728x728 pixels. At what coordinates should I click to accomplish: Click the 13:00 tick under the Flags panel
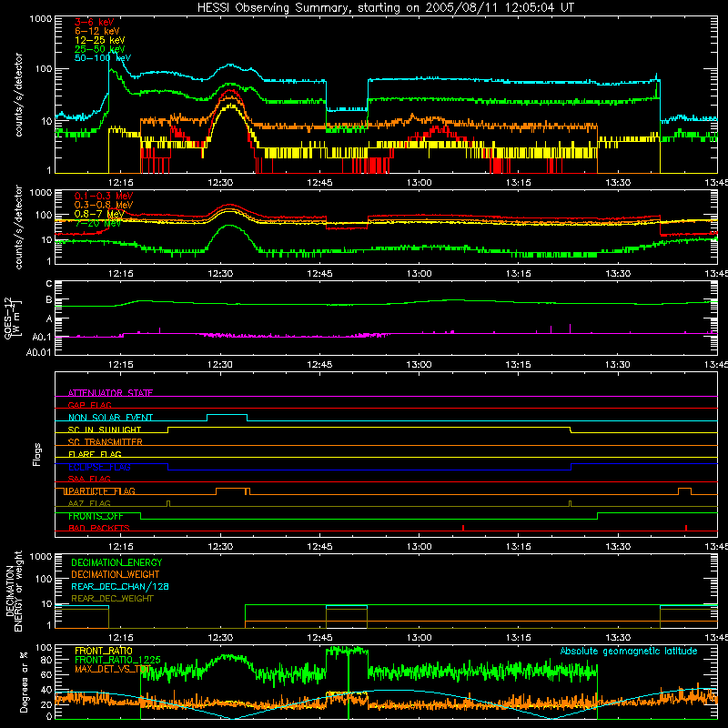[419, 546]
